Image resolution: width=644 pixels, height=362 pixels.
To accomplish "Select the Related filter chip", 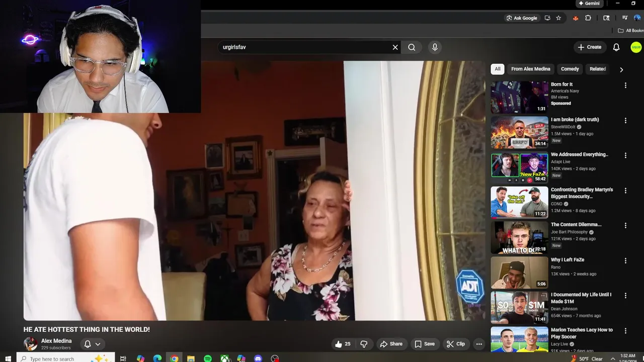I will (x=598, y=69).
